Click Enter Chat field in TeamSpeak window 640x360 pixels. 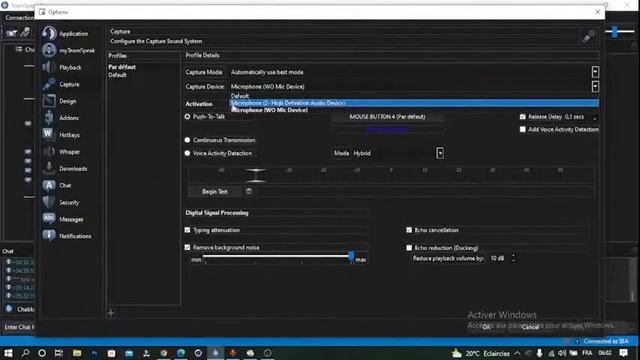point(19,327)
